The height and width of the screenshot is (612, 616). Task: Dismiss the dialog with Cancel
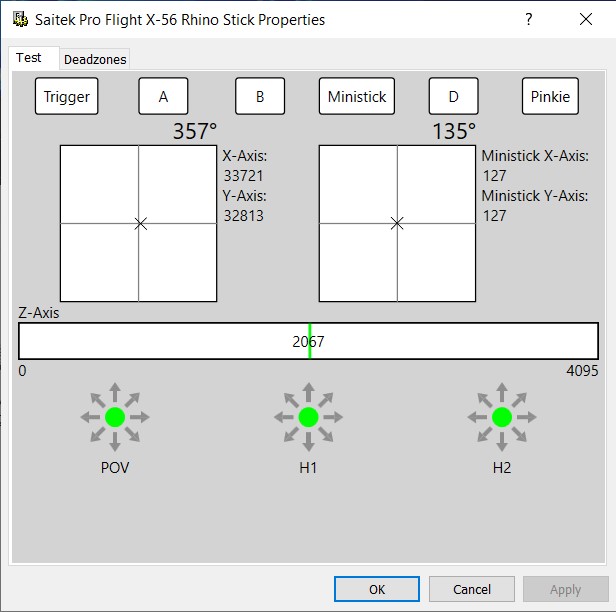pyautogui.click(x=472, y=589)
